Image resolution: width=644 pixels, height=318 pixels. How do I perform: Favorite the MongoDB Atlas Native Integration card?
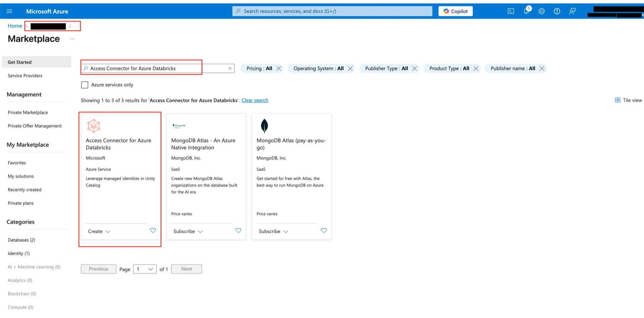238,231
